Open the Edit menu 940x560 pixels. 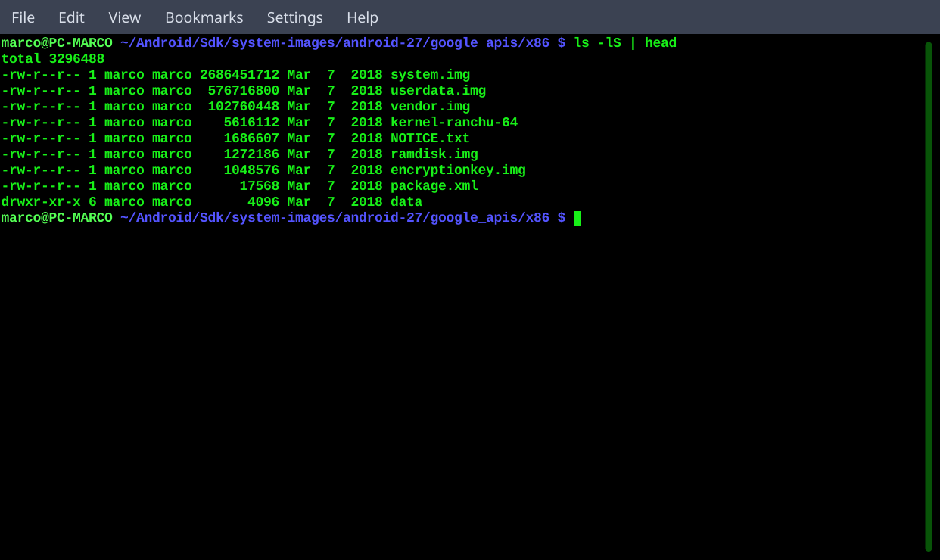pos(71,17)
